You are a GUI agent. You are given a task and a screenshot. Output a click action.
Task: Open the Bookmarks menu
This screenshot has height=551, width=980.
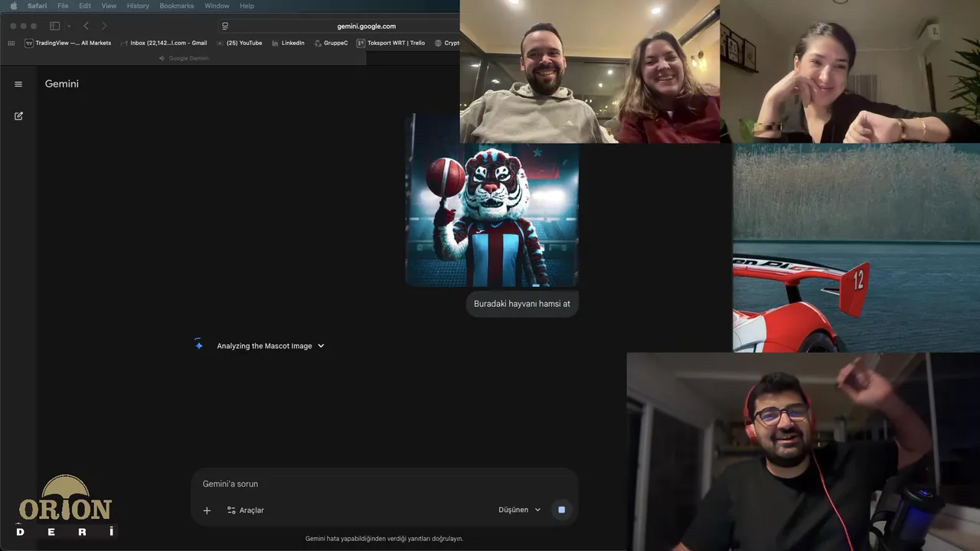point(177,6)
